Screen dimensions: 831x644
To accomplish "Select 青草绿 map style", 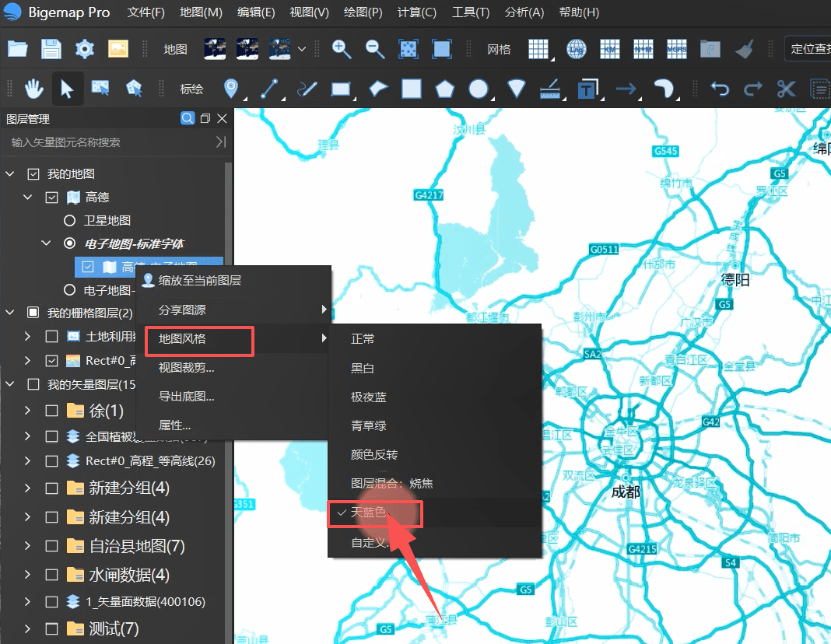I will click(435, 425).
